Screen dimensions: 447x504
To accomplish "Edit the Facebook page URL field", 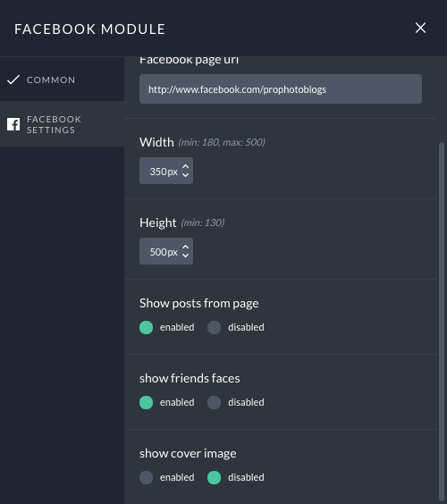I will [x=281, y=89].
